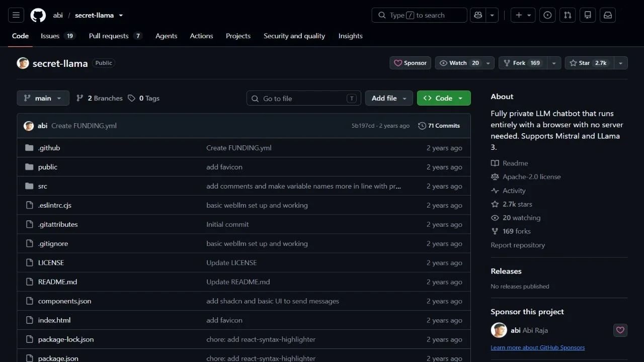Click the Report repository link
Image resolution: width=644 pixels, height=362 pixels.
(x=518, y=245)
